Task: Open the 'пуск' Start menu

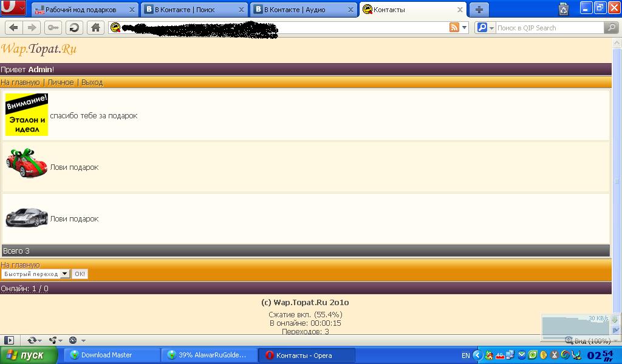Action: (x=29, y=356)
